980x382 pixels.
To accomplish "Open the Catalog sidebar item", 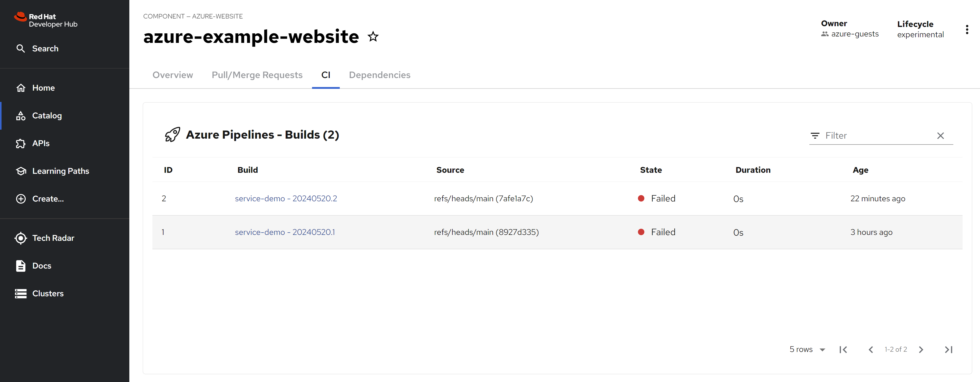I will (47, 116).
